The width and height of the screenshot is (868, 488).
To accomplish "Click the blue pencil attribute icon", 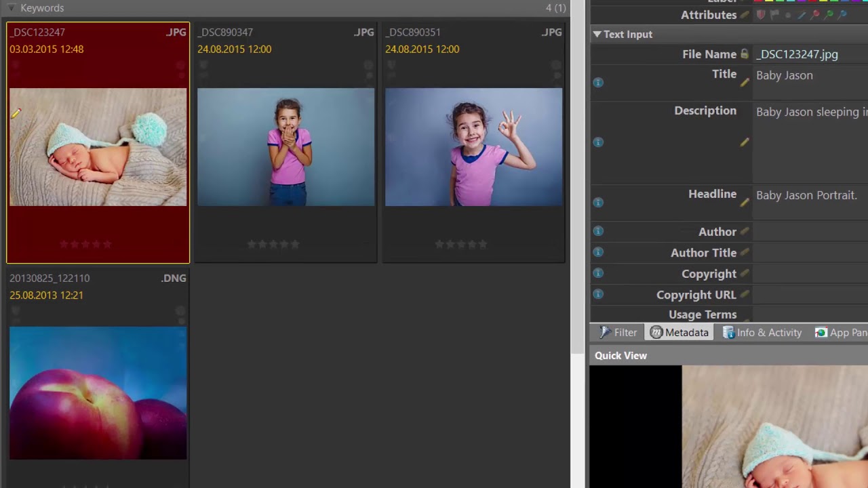I will [802, 15].
